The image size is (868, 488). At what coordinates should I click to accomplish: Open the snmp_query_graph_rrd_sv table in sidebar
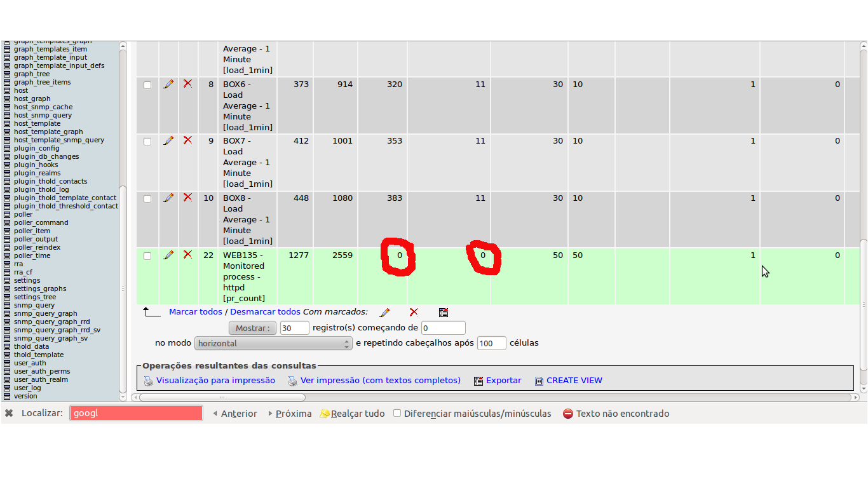tap(57, 330)
